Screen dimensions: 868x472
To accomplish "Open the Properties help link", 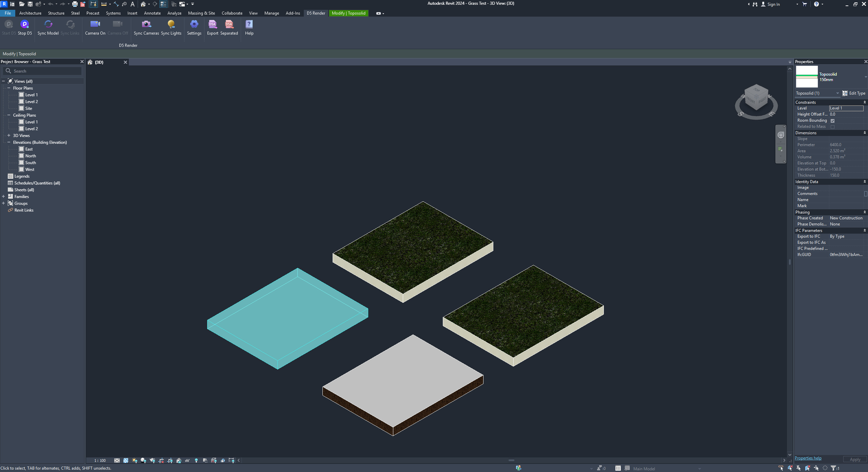I will point(808,458).
